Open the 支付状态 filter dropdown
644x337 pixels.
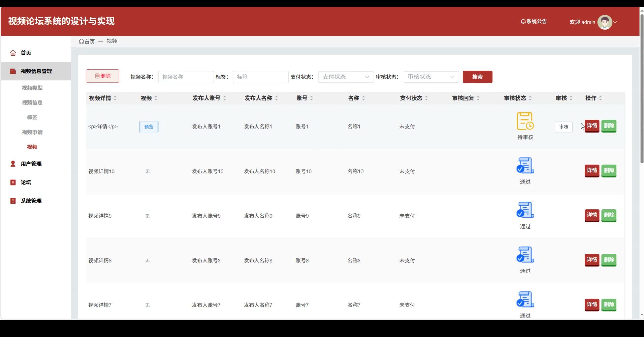pyautogui.click(x=346, y=77)
